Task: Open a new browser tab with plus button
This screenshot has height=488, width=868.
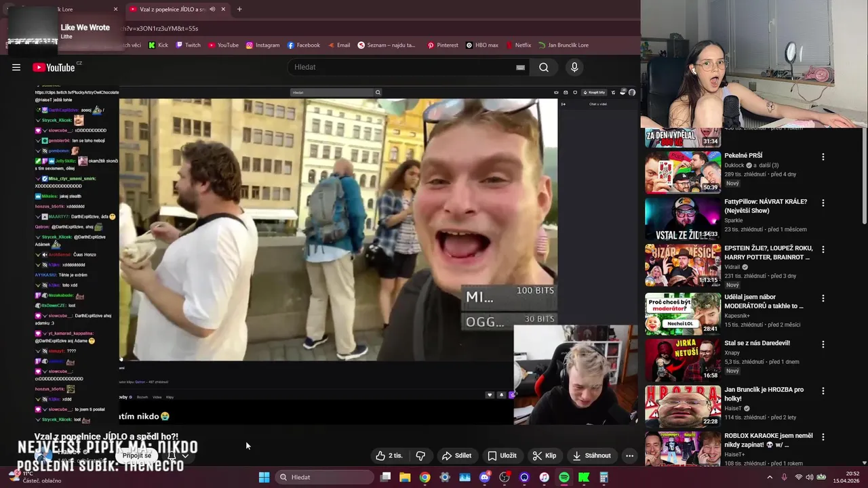Action: [239, 9]
